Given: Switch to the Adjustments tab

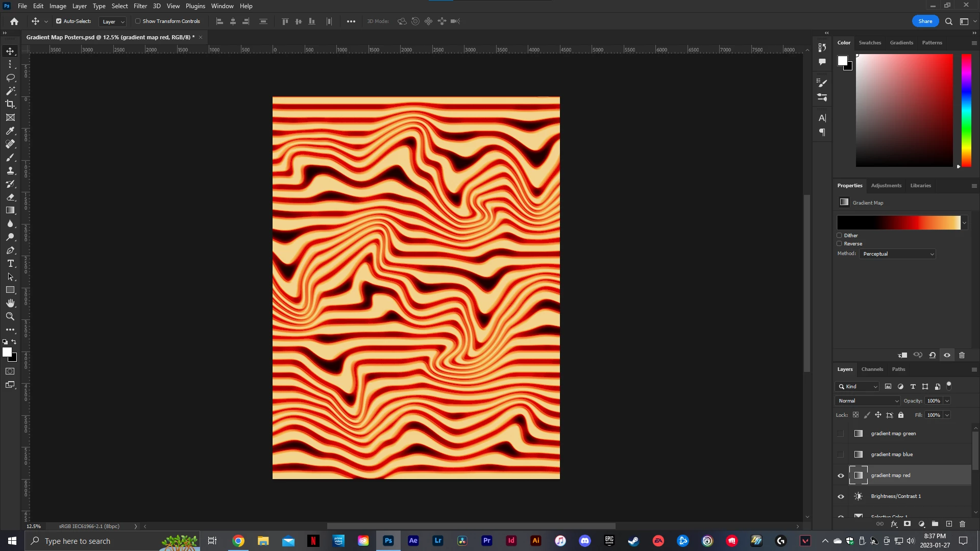Looking at the screenshot, I should 886,185.
